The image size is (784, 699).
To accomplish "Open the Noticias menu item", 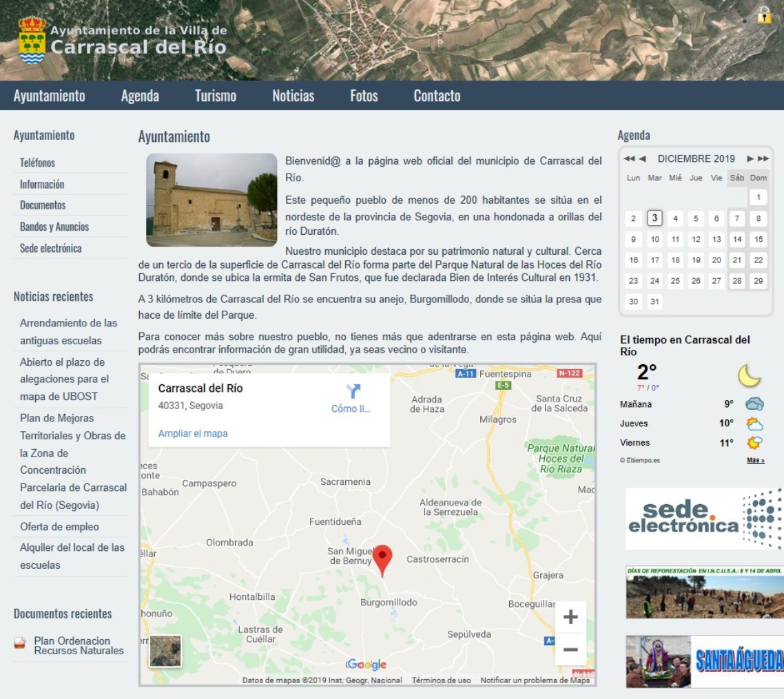I will [293, 96].
